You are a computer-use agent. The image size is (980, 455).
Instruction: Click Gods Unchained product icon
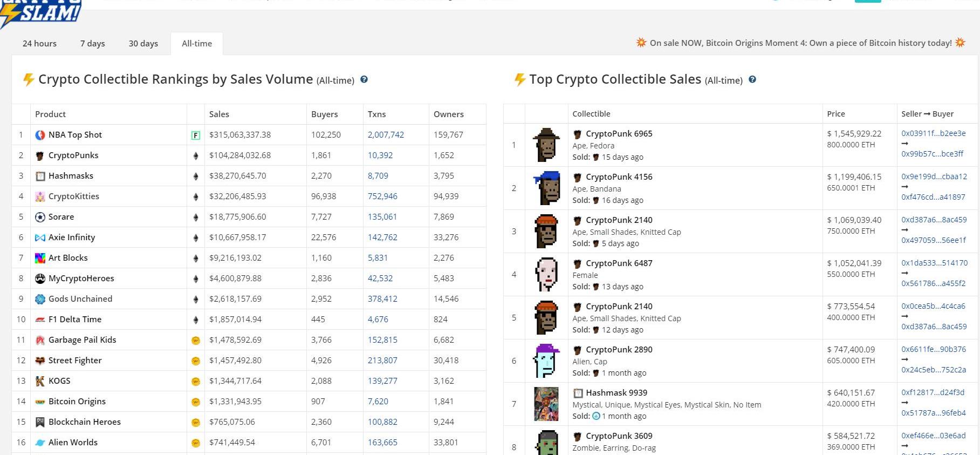pos(40,299)
